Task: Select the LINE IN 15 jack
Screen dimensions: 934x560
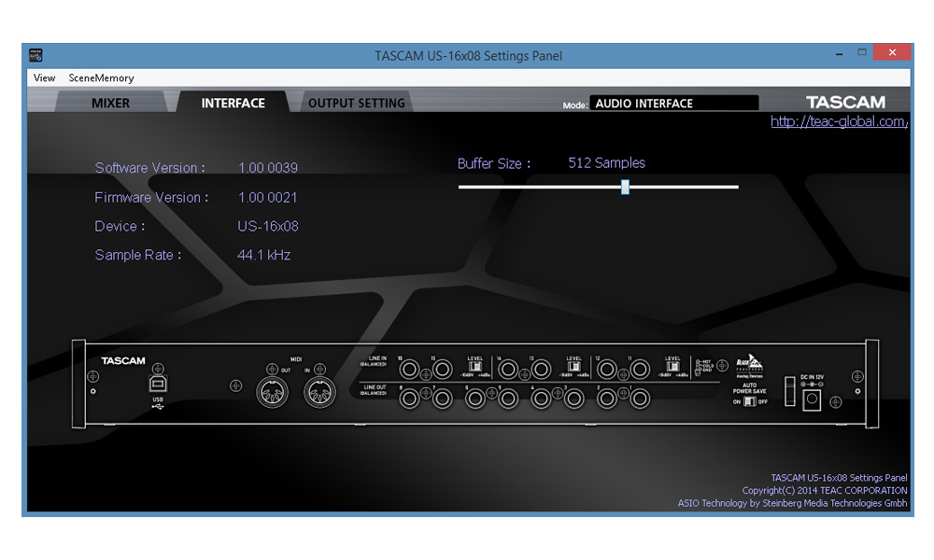Action: coord(443,371)
